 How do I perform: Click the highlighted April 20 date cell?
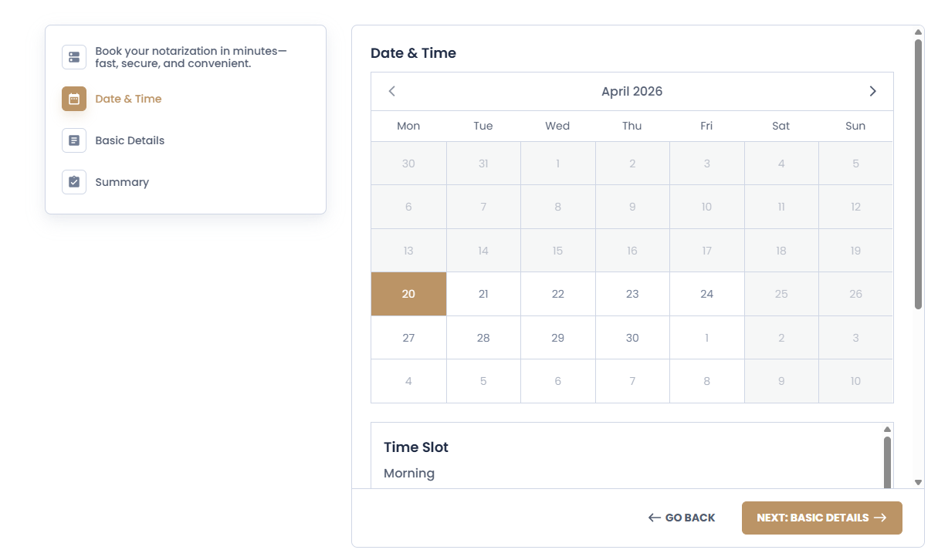click(x=408, y=294)
